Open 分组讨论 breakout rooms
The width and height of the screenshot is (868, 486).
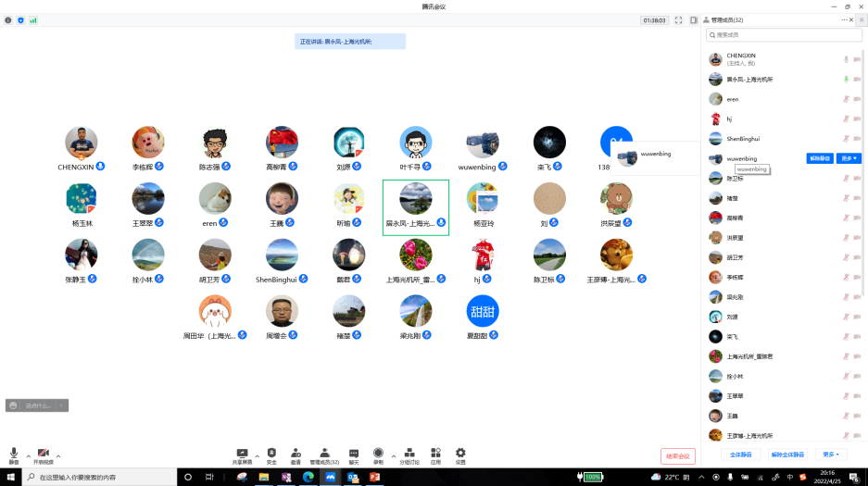tap(409, 455)
